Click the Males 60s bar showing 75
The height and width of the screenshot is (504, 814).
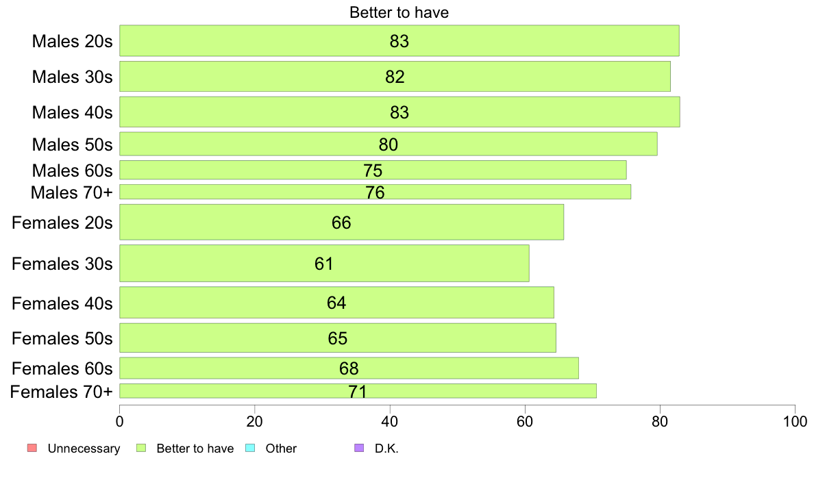click(373, 170)
